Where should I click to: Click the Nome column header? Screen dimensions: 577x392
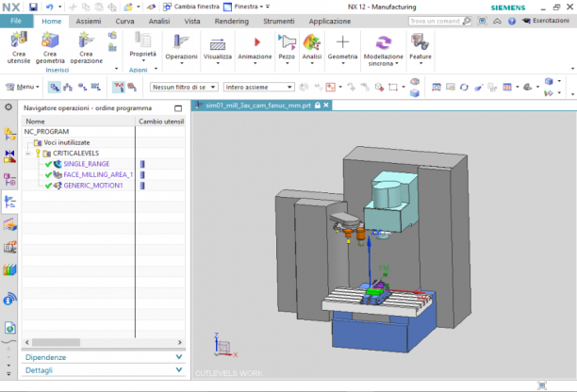click(79, 122)
